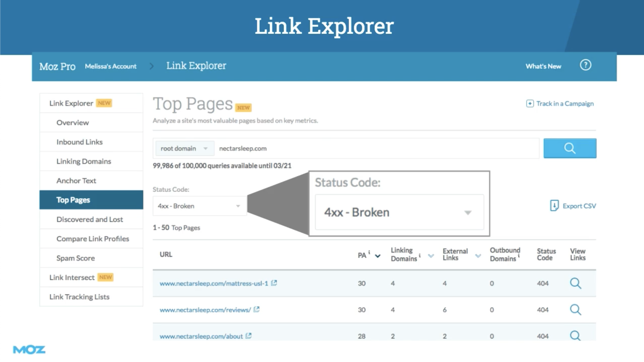Expand the root domain scope dropdown

pos(184,148)
